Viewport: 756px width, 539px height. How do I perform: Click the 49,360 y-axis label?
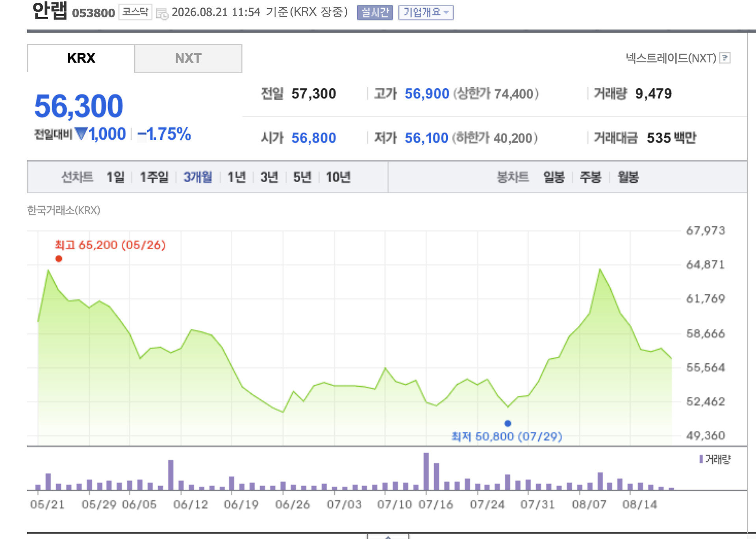coord(706,435)
